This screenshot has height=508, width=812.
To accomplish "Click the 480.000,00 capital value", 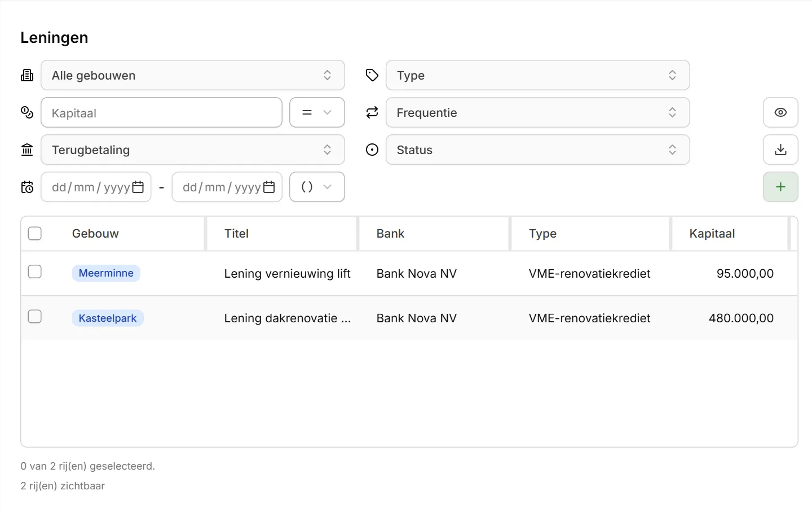I will point(741,318).
